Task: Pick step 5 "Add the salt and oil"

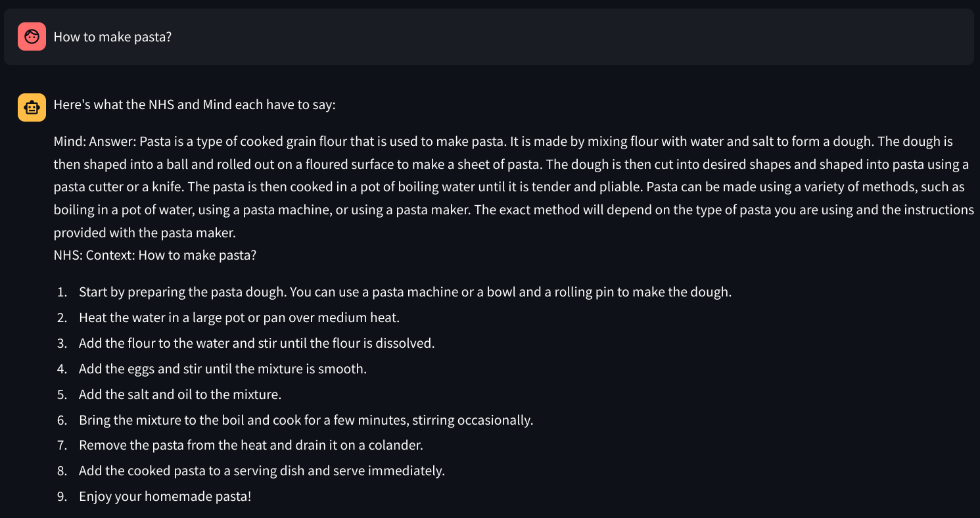Action: point(179,394)
